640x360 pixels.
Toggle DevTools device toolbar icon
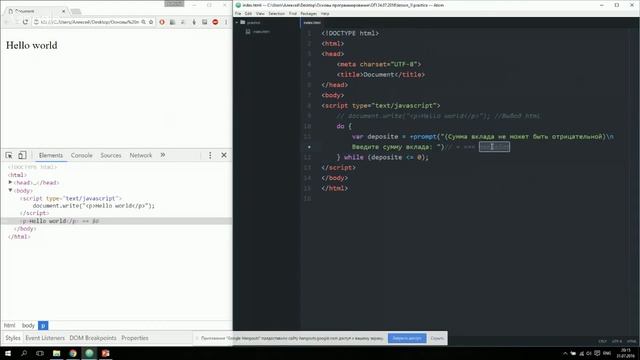(22, 155)
